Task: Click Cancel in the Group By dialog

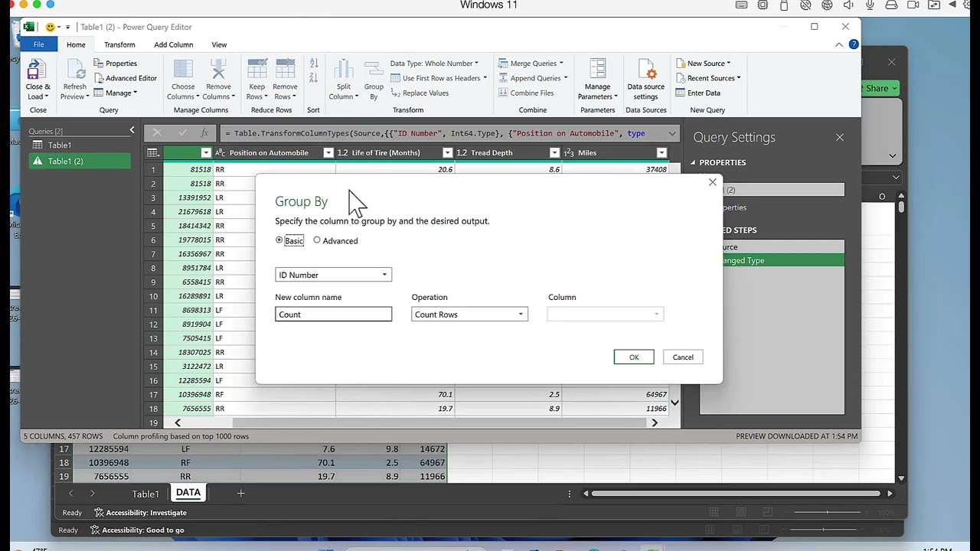Action: coord(683,357)
